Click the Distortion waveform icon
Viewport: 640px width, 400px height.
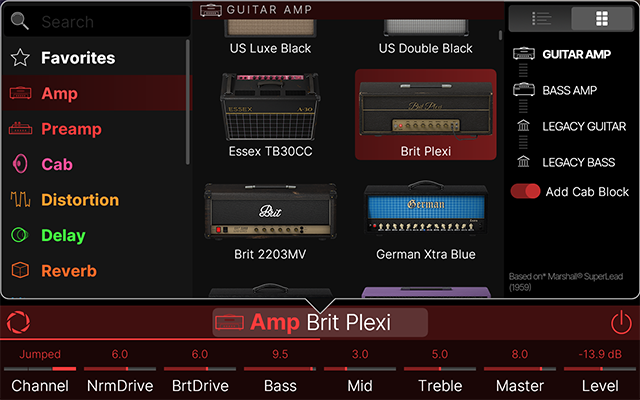click(x=20, y=200)
